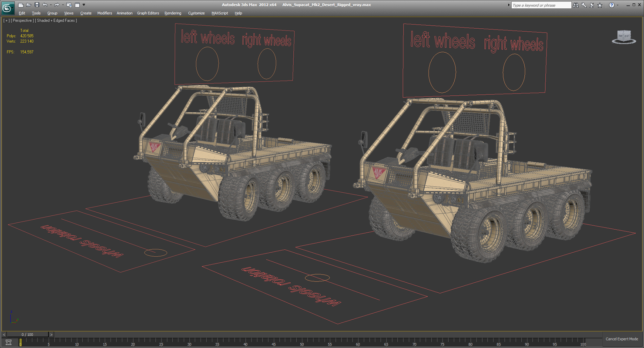This screenshot has width=644, height=348.
Task: Click the binoculars search icon
Action: click(x=576, y=5)
